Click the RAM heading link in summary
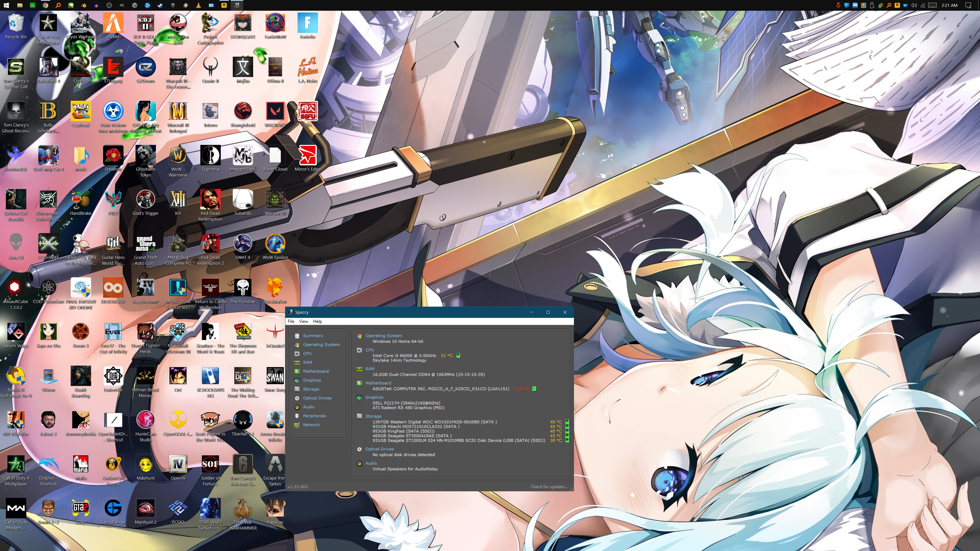This screenshot has height=551, width=980. (x=370, y=369)
